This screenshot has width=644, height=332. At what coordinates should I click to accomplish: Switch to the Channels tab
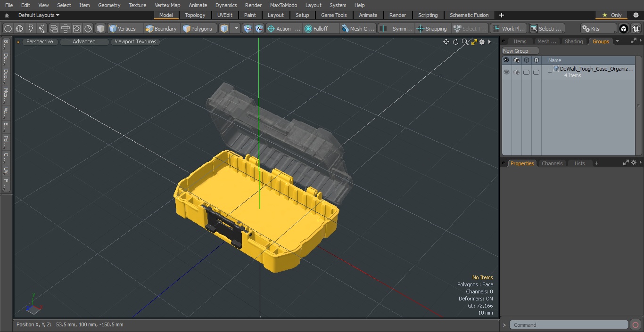click(x=552, y=163)
